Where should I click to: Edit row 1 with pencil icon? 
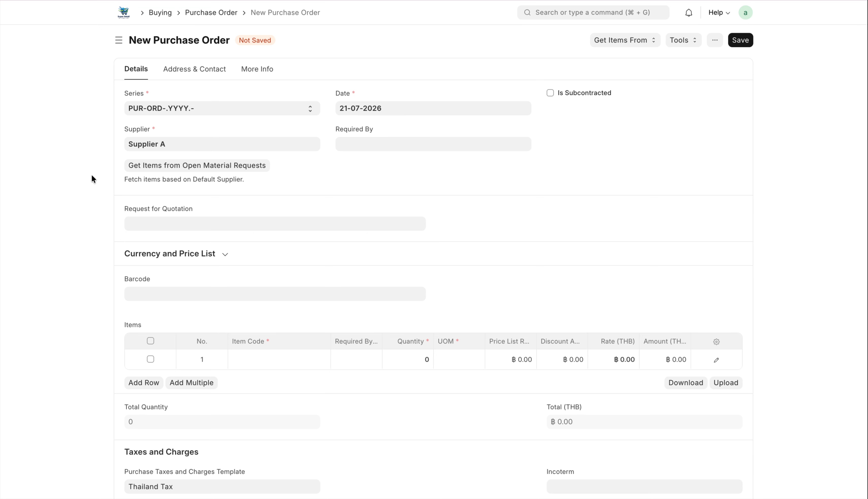(716, 360)
